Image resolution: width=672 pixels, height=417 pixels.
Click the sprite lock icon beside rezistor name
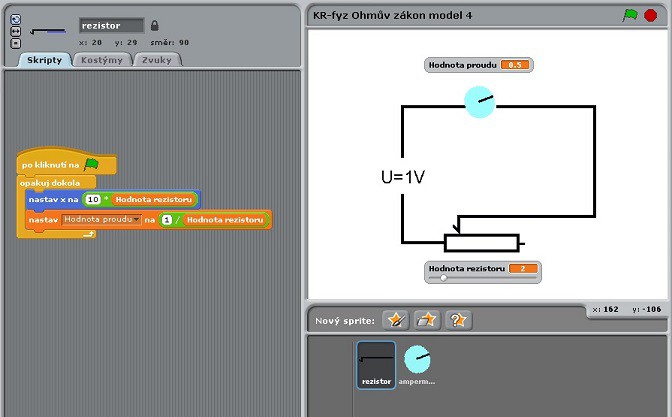click(154, 25)
